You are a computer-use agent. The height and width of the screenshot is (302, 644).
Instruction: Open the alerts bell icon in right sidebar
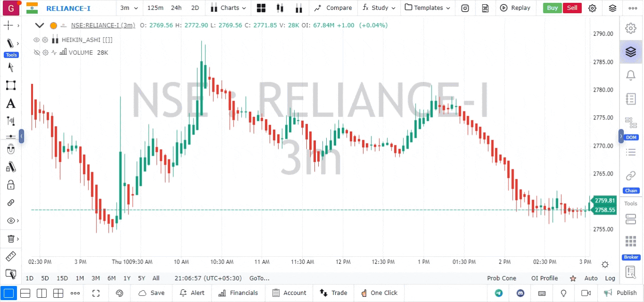[630, 75]
